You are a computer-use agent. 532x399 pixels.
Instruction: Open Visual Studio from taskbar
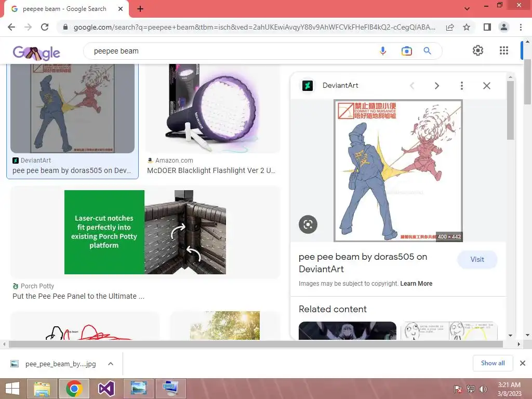click(x=106, y=389)
